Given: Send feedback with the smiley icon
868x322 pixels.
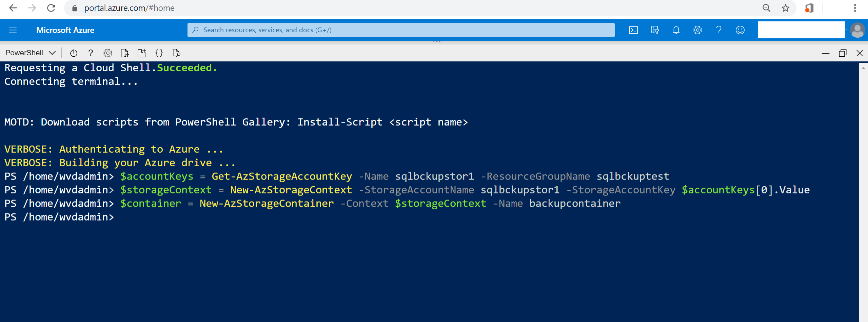Looking at the screenshot, I should click(x=740, y=30).
